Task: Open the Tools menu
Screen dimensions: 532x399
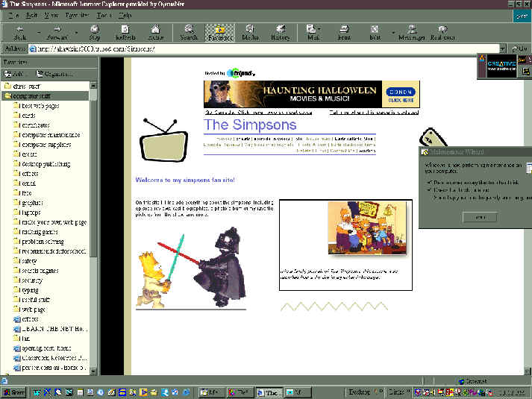Action: tap(104, 15)
